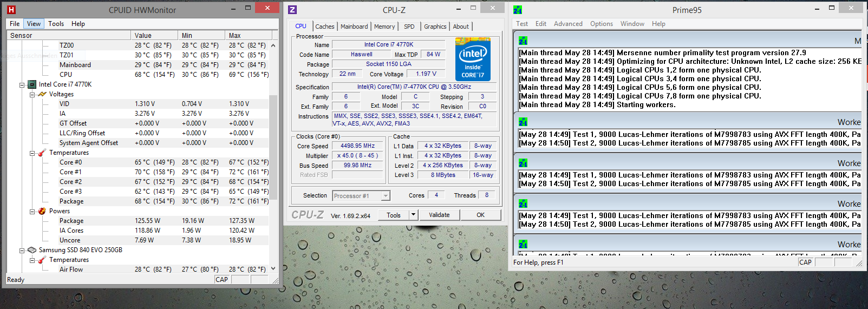The height and width of the screenshot is (309, 868).
Task: Click the second Worker window icon in Prime95
Action: point(523,163)
